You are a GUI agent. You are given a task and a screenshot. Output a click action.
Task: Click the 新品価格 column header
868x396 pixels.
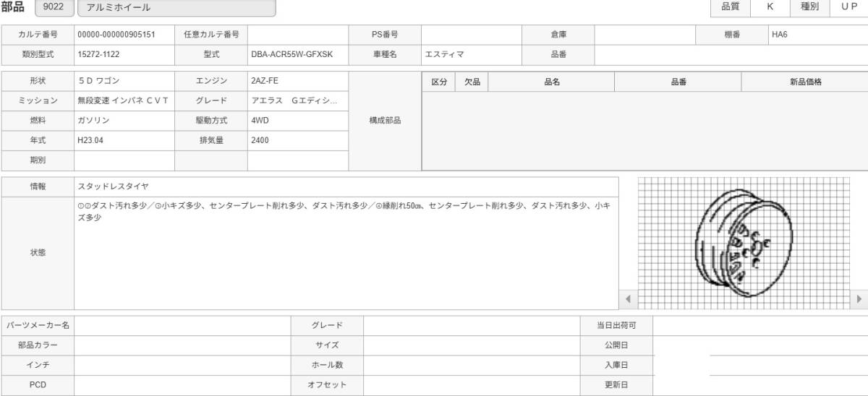[x=805, y=82]
